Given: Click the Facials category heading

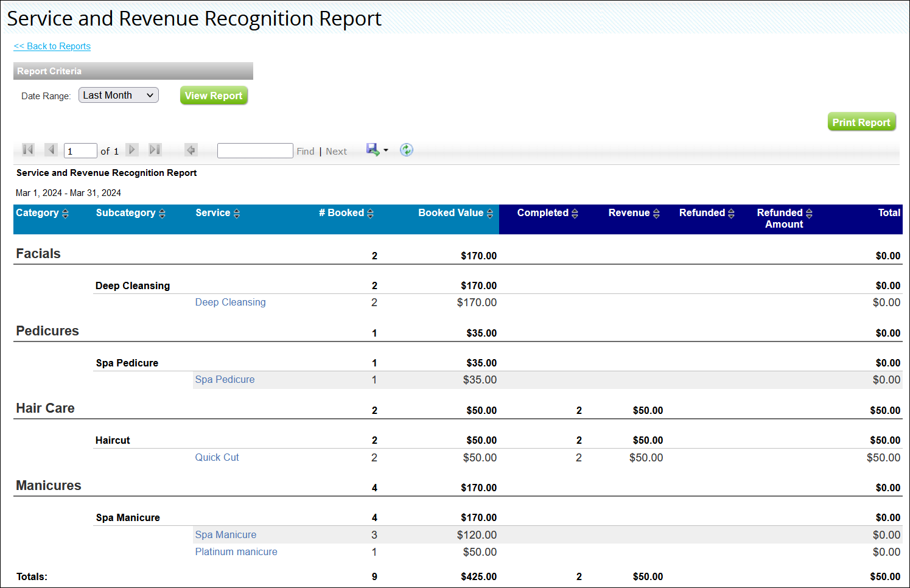Looking at the screenshot, I should 38,254.
